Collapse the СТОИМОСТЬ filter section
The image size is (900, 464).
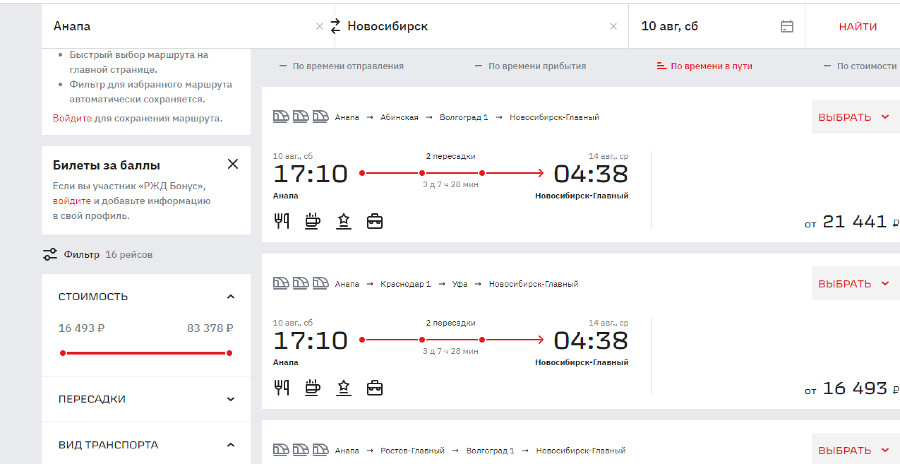tap(231, 297)
